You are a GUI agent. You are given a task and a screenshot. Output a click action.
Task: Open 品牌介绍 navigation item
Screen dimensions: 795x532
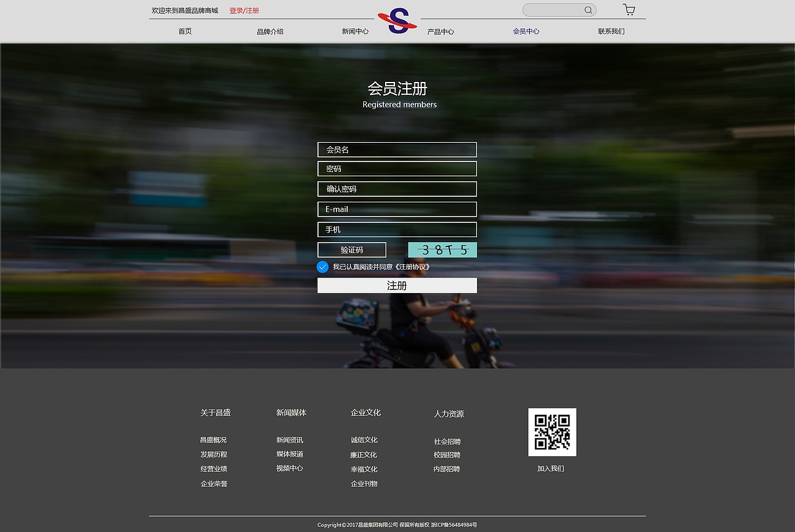point(270,31)
